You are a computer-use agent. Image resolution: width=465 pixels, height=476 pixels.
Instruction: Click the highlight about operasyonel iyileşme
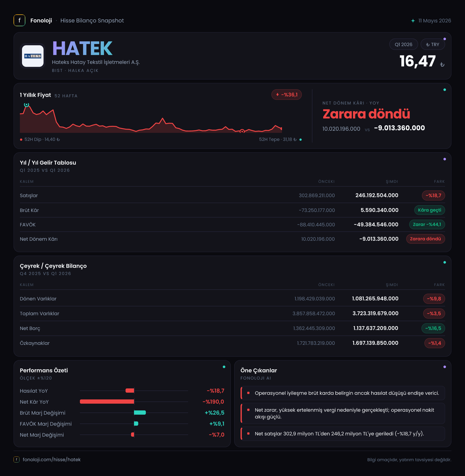(343, 393)
